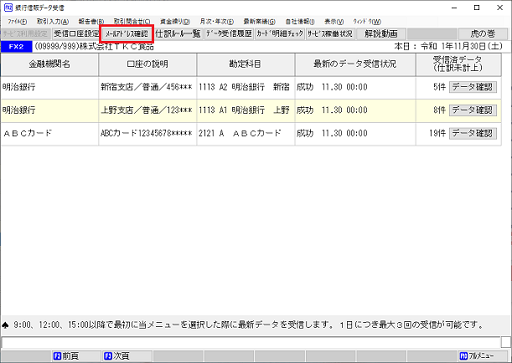Click the 口座の説明 column header

[x=148, y=64]
